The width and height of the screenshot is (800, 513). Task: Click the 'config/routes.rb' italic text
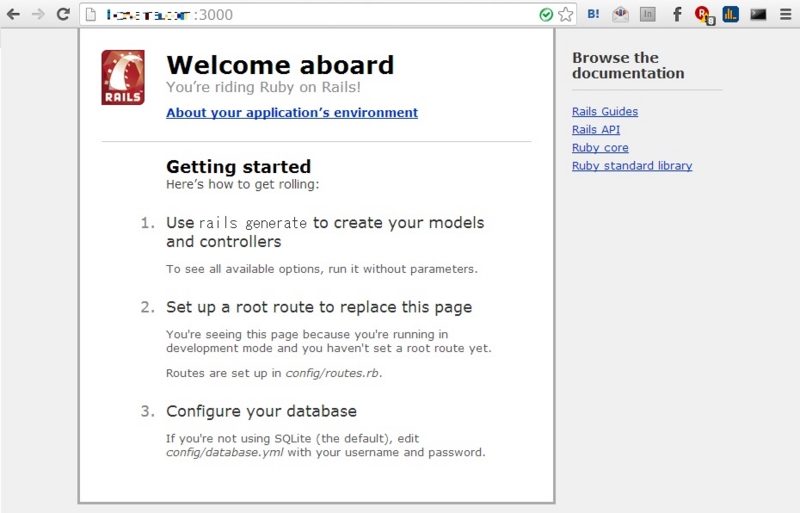point(332,373)
